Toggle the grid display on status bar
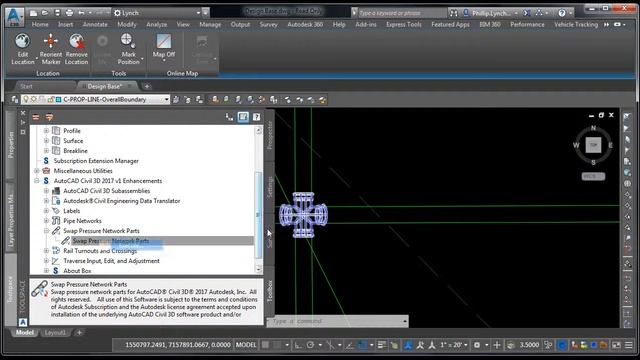 265,345
